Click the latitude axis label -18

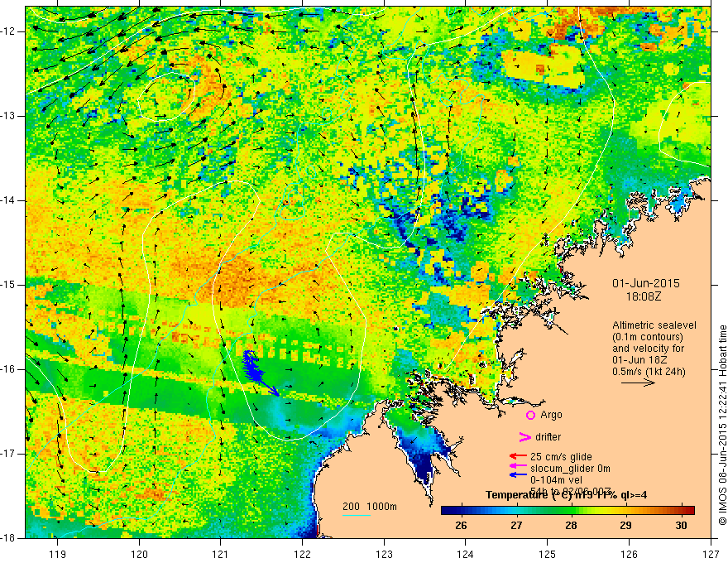[9, 538]
